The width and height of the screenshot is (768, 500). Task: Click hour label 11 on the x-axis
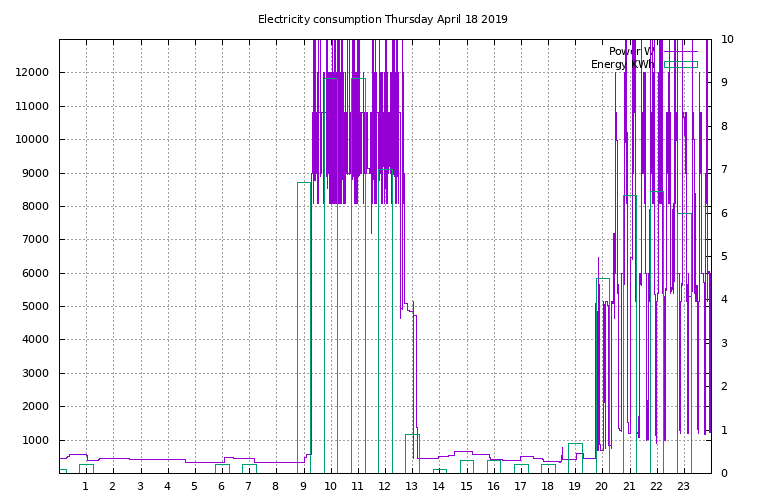[358, 486]
